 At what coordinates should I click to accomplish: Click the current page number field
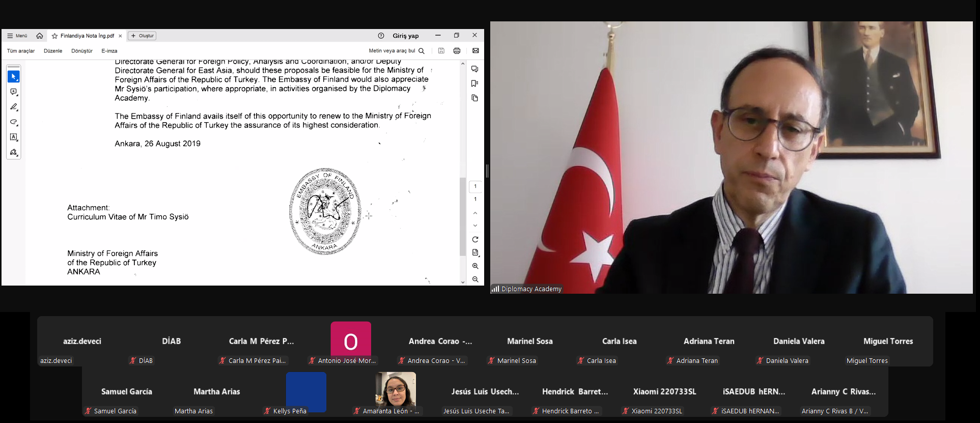pos(475,186)
